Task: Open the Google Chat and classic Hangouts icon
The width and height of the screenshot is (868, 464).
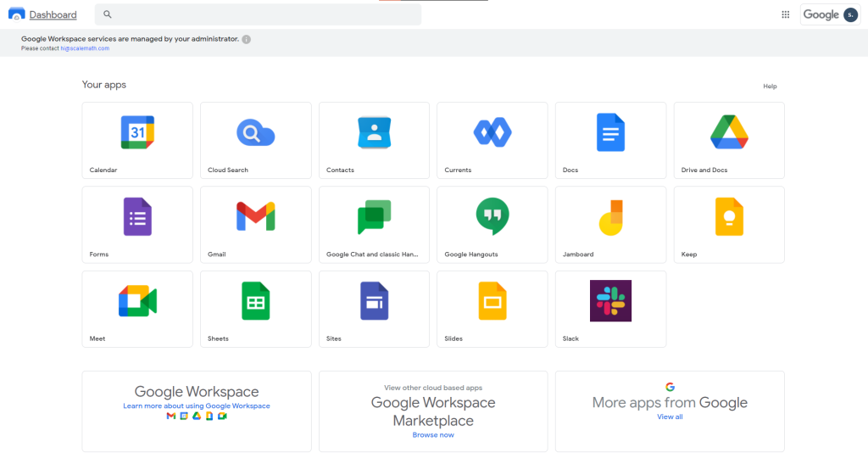Action: coord(374,216)
